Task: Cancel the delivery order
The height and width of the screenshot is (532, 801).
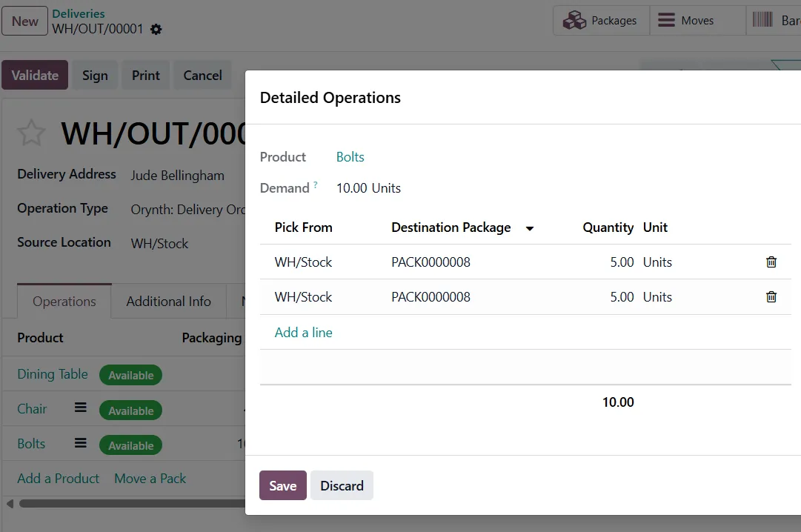Action: point(202,75)
